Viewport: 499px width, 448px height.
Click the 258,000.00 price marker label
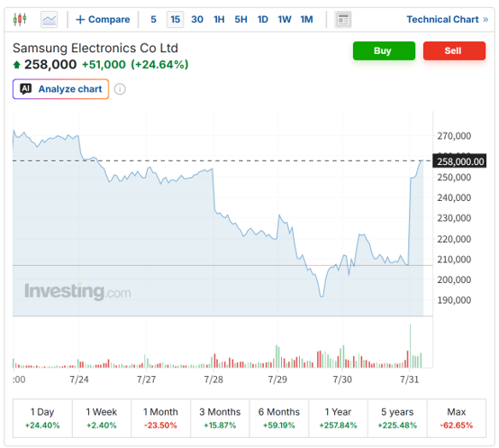(459, 161)
